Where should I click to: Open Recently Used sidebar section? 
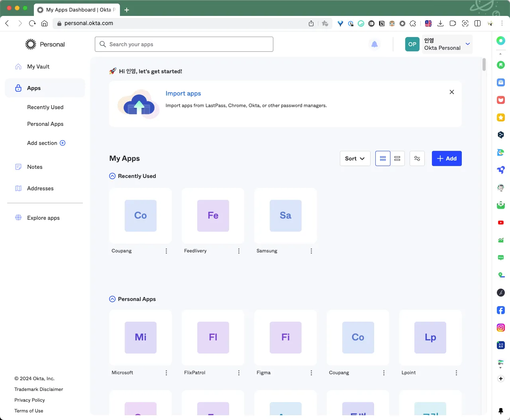(x=45, y=107)
